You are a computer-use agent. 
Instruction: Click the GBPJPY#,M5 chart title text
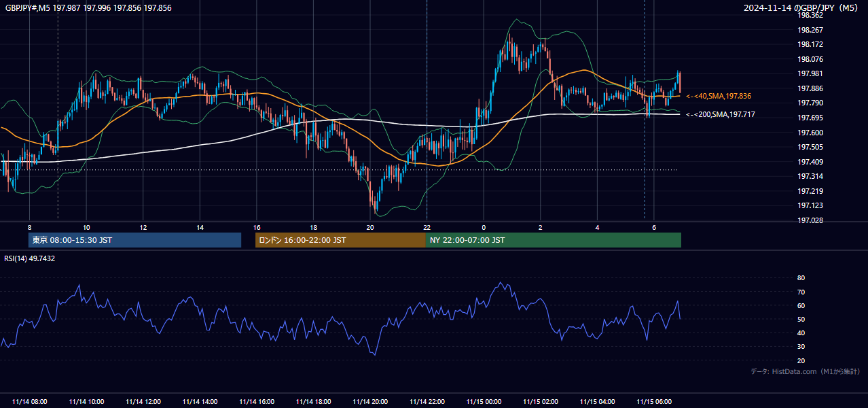(88, 8)
